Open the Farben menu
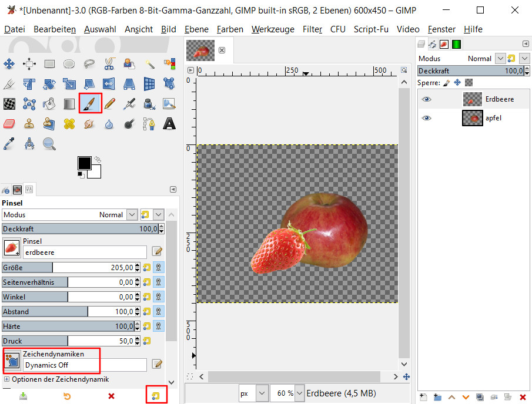The width and height of the screenshot is (532, 404). tap(230, 29)
